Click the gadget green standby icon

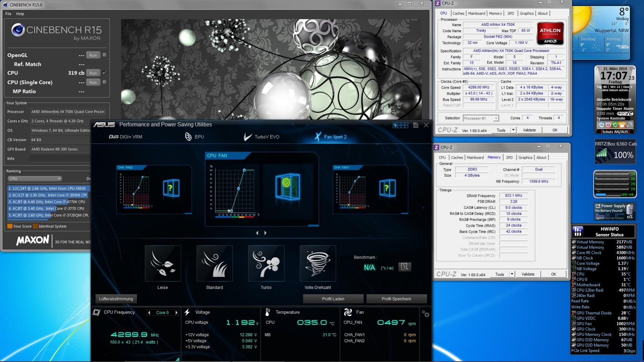coord(615,125)
